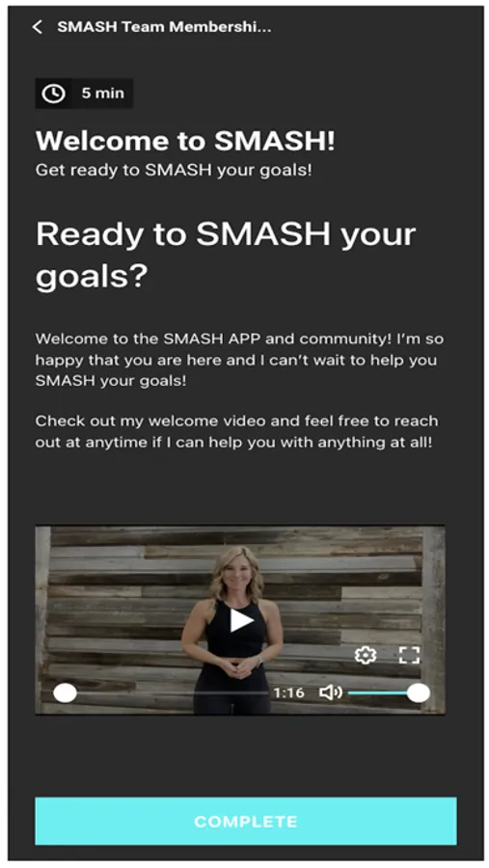Screen dimensions: 489x868
Task: Click the Welcome to SMASH! heading
Action: coord(185,141)
